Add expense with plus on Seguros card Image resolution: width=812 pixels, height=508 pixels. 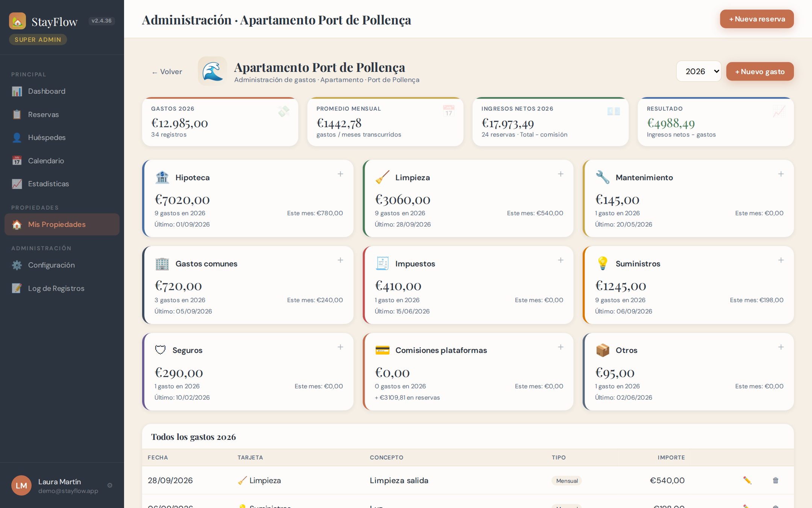(x=340, y=347)
